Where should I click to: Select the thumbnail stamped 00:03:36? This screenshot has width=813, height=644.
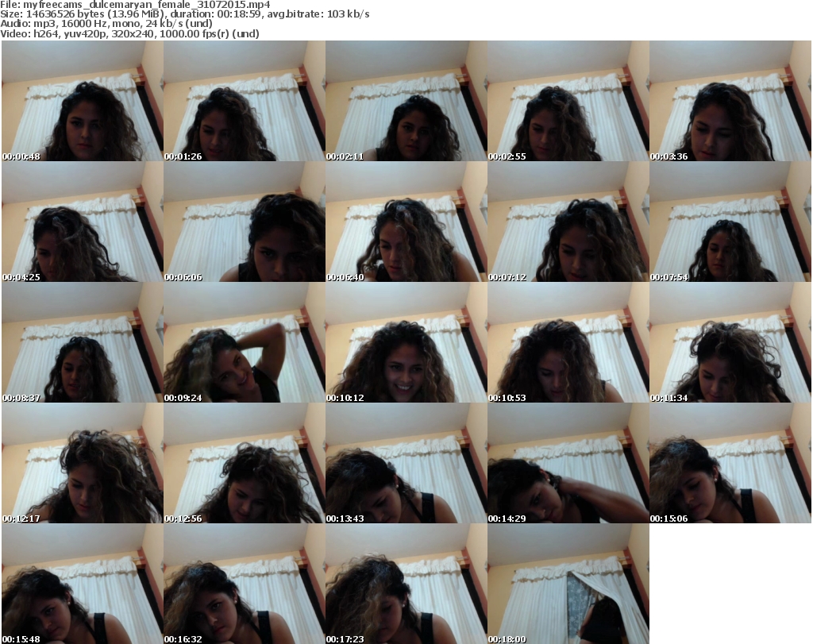click(x=730, y=101)
